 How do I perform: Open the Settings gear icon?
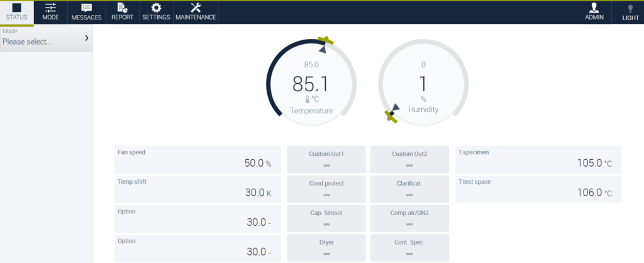pyautogui.click(x=156, y=8)
